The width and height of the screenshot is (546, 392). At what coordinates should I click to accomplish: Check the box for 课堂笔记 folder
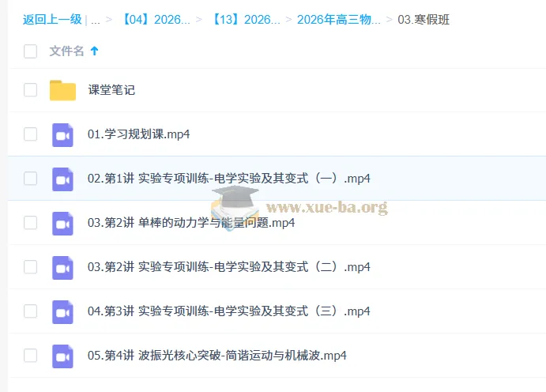[31, 90]
